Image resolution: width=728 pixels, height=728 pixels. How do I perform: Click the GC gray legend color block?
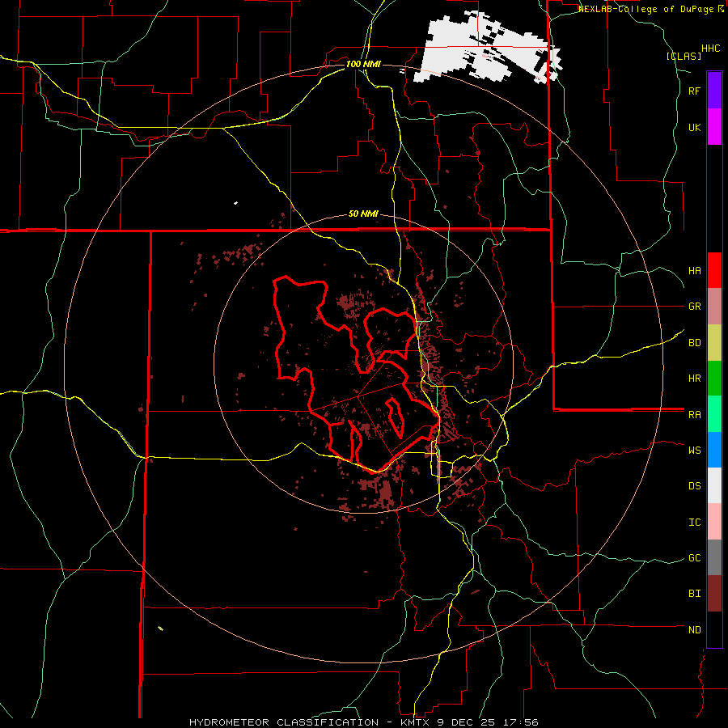(714, 557)
